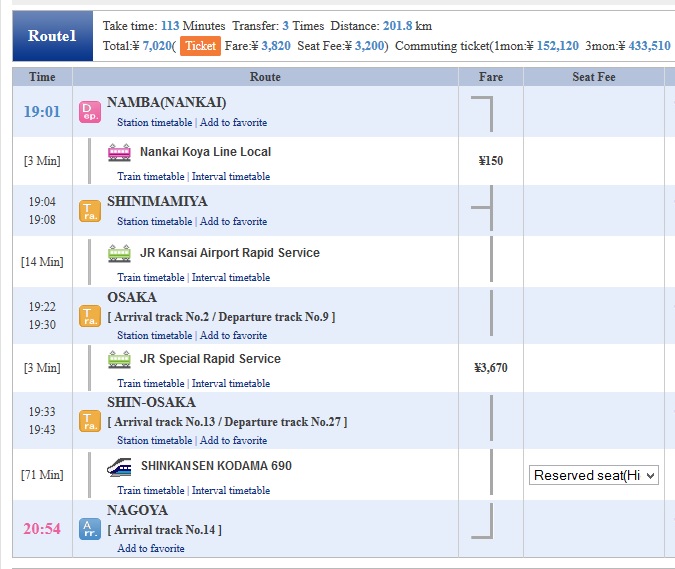
Task: Click the green JR Kansai Airport Rapid train icon
Action: tap(119, 253)
